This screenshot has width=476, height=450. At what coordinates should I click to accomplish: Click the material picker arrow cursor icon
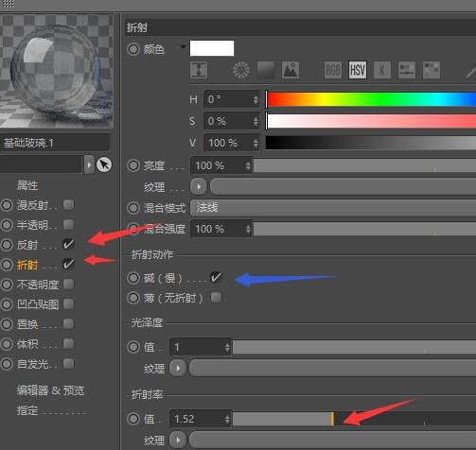(104, 164)
